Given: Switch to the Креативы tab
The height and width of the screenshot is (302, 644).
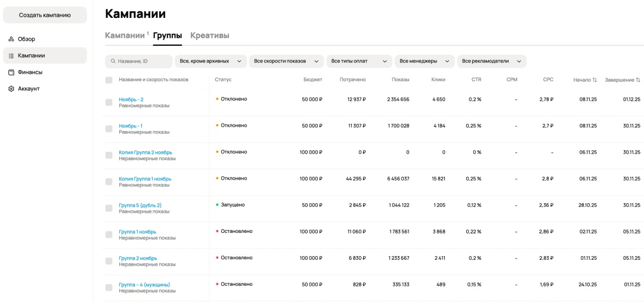Looking at the screenshot, I should pos(209,36).
